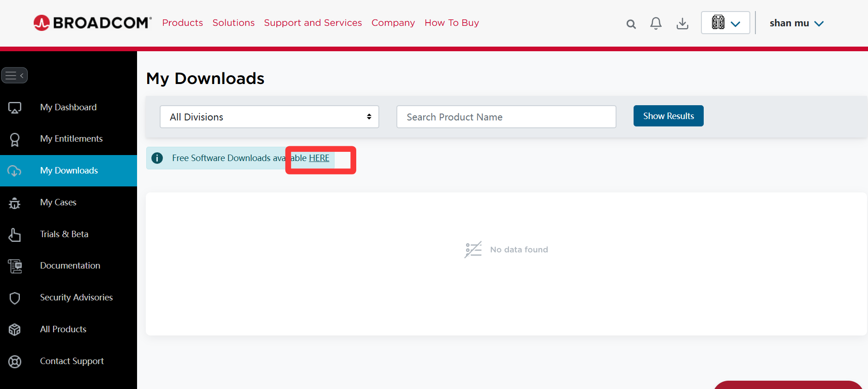This screenshot has width=868, height=389.
Task: Open the Company top menu
Action: [393, 23]
